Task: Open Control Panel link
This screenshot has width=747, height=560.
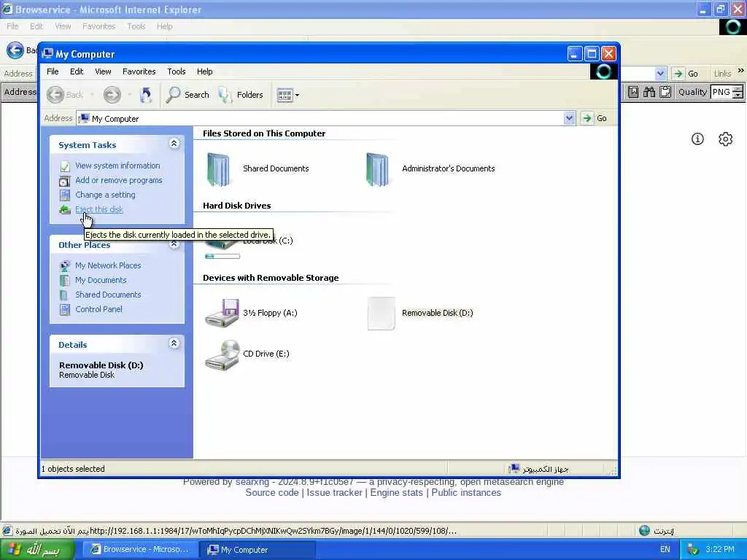Action: tap(98, 309)
